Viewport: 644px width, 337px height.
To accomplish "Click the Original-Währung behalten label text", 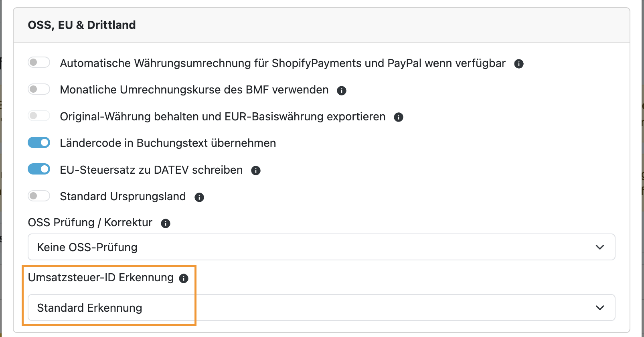I will click(223, 117).
